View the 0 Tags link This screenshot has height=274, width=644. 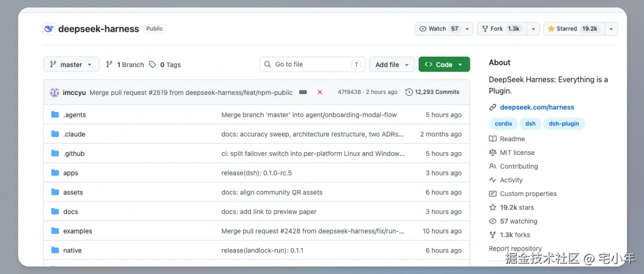click(x=165, y=64)
